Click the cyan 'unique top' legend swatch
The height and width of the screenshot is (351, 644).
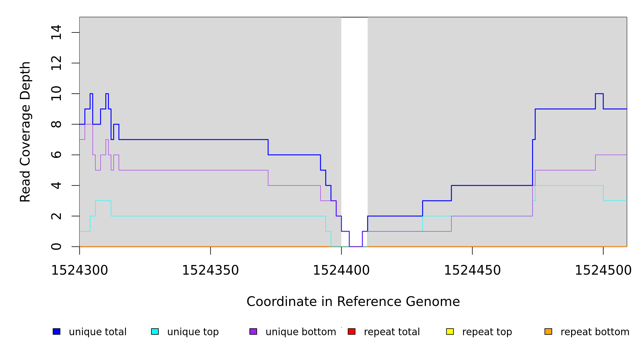click(155, 331)
